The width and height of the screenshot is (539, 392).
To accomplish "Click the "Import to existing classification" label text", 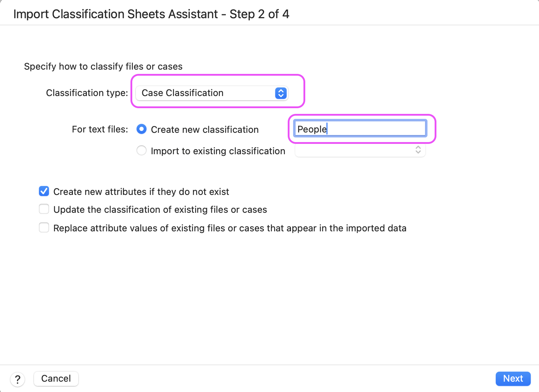I will tap(218, 151).
